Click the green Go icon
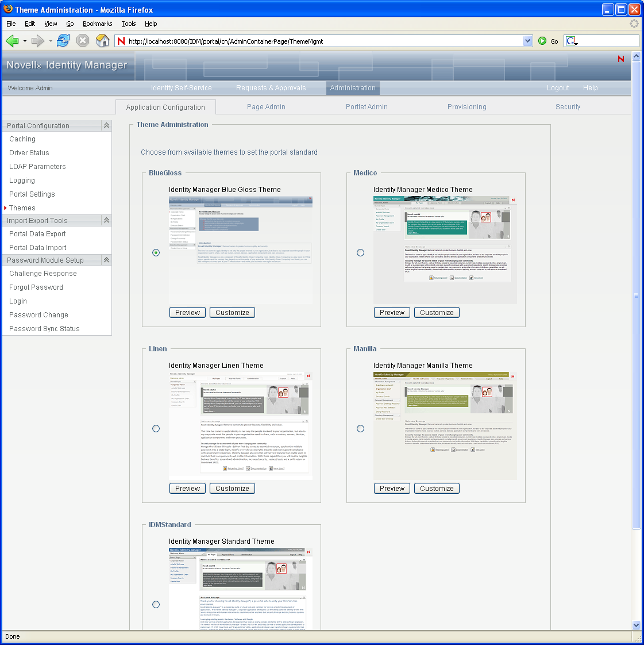 pos(542,41)
